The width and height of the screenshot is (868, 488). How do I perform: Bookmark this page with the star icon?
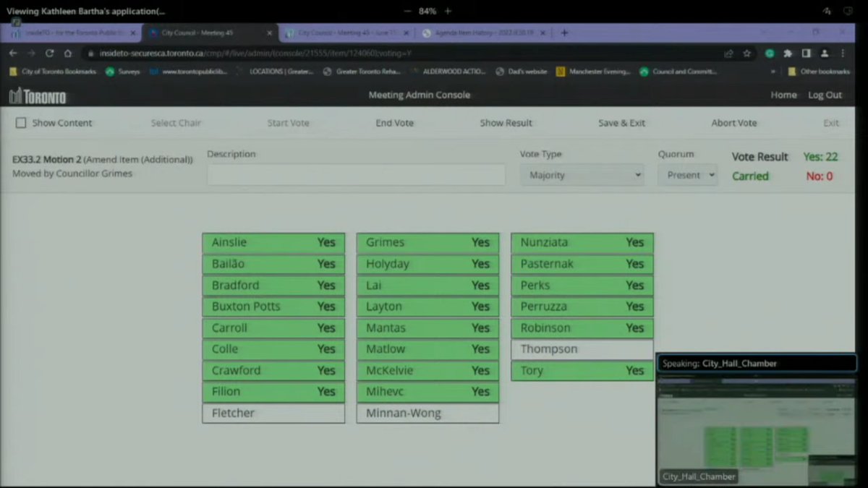tap(747, 53)
